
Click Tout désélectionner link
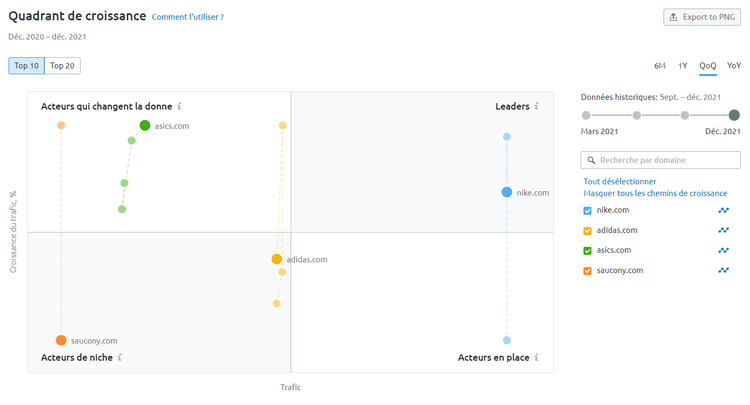pyautogui.click(x=619, y=181)
